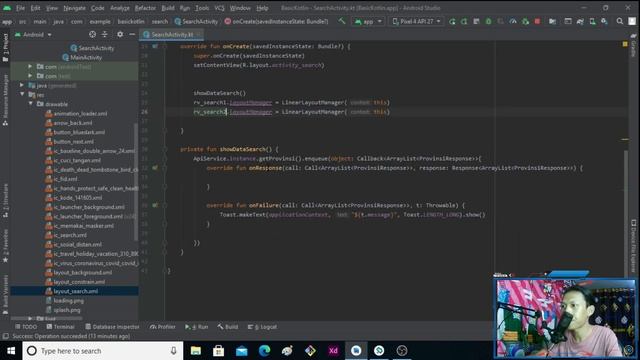The image size is (640, 360).
Task: Open the Tools menu
Action: click(202, 8)
